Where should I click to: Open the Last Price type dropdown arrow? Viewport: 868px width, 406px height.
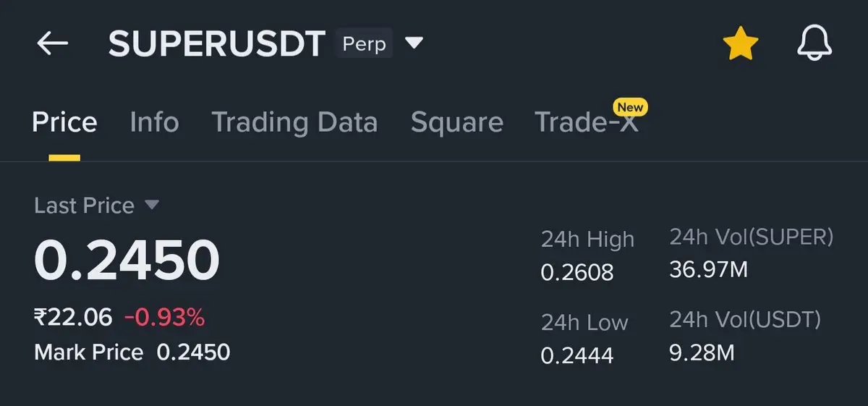(x=152, y=205)
